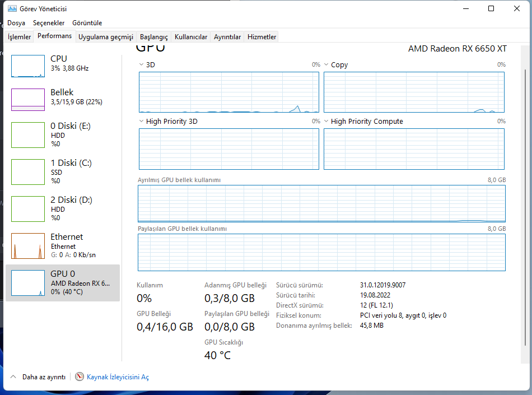This screenshot has width=532, height=395.
Task: Collapse details with the Daha az ayrıntı chevron
Action: coord(13,377)
